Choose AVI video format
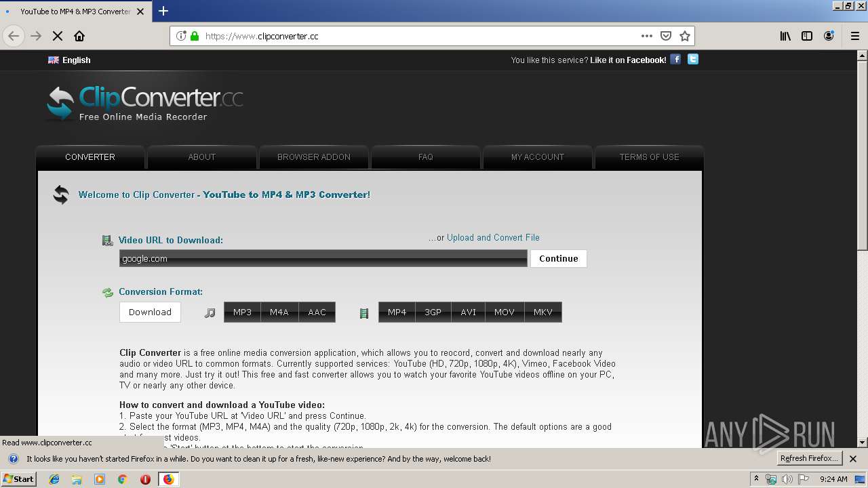This screenshot has height=488, width=868. click(468, 312)
